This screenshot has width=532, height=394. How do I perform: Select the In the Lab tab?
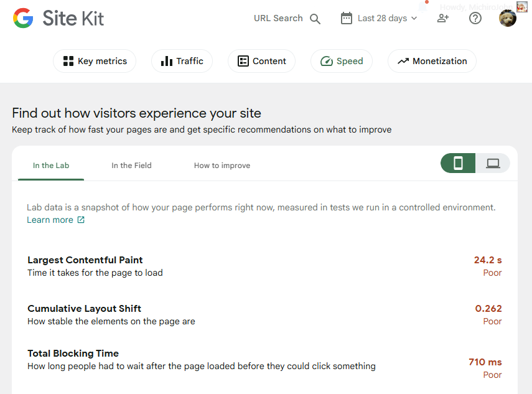click(x=51, y=166)
